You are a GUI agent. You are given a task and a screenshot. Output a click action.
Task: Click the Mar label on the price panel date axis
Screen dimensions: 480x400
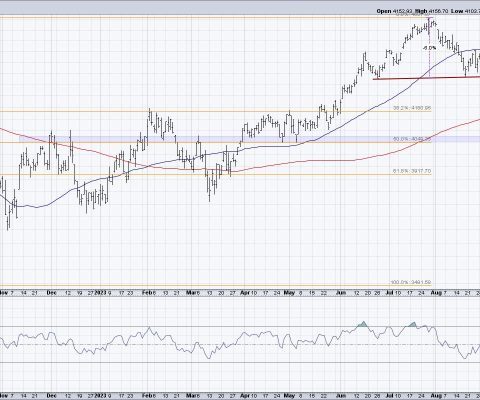[x=192, y=293]
